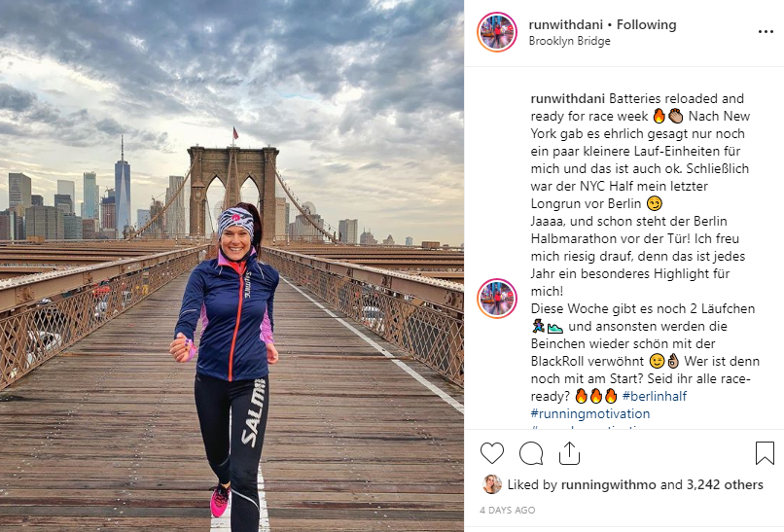Image resolution: width=784 pixels, height=532 pixels.
Task: Open runwithdani profile picture in the header
Action: click(x=497, y=32)
